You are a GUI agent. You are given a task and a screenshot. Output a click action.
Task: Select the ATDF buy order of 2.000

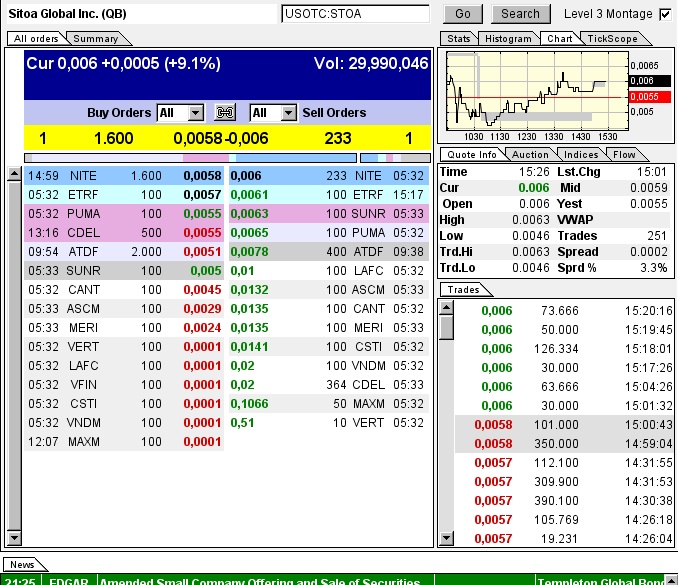click(x=124, y=252)
